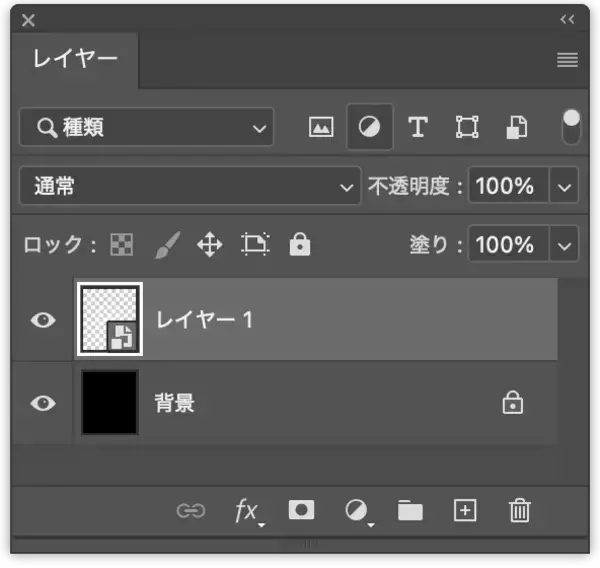600x568 pixels.
Task: Filter layers by pixel image type
Action: 321,127
